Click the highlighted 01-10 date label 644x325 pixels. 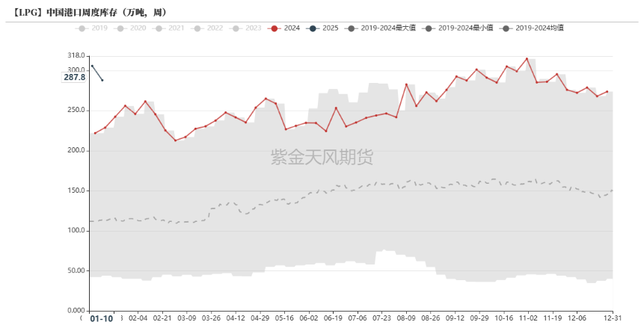tap(102, 318)
